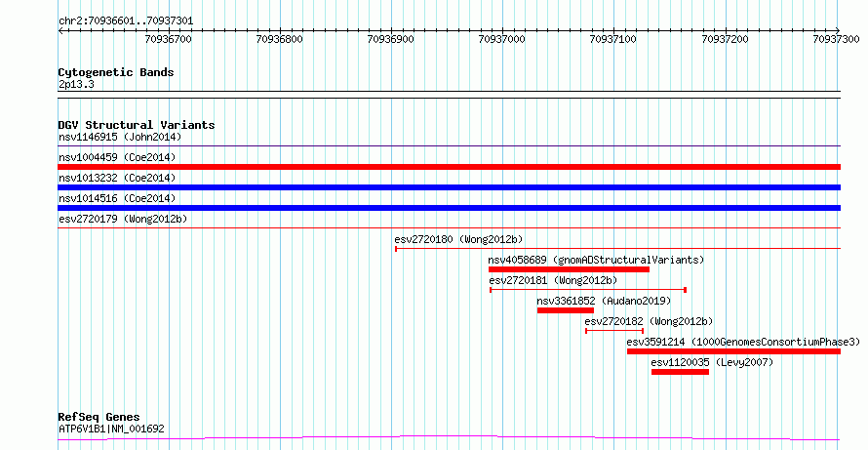Viewport: 868px width, 450px height.
Task: Click the thin esv2720180 variant line
Action: pos(617,249)
